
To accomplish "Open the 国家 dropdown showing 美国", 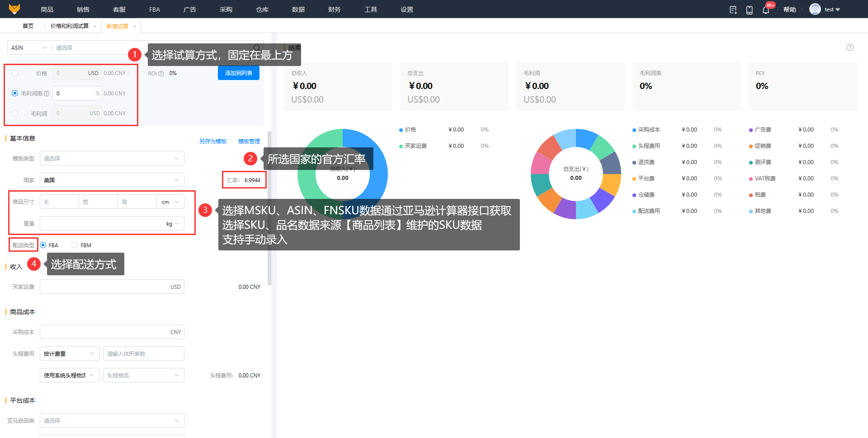I will click(x=112, y=180).
